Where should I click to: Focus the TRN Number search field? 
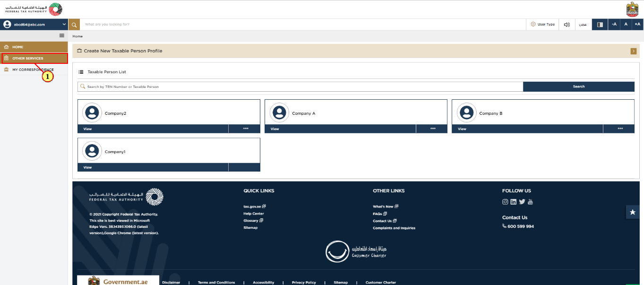tap(301, 86)
